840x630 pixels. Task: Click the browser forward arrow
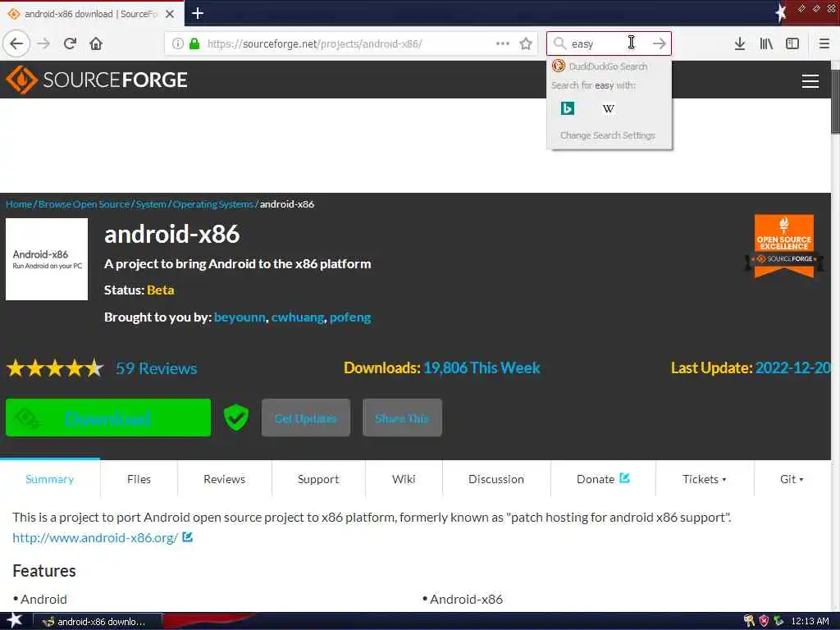(44, 43)
